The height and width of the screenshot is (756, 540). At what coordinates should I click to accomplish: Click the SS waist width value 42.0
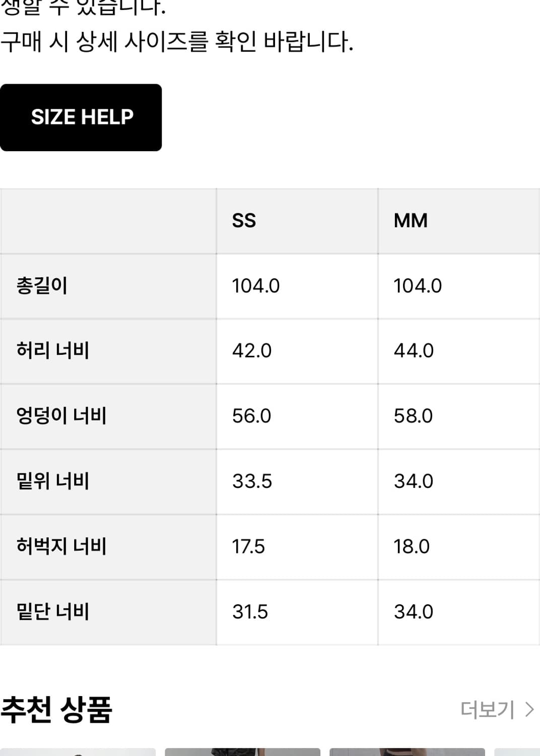252,351
